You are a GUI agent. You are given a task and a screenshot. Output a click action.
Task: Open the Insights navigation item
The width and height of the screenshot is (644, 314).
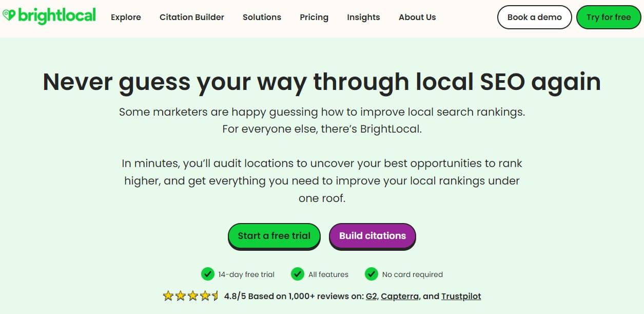363,17
